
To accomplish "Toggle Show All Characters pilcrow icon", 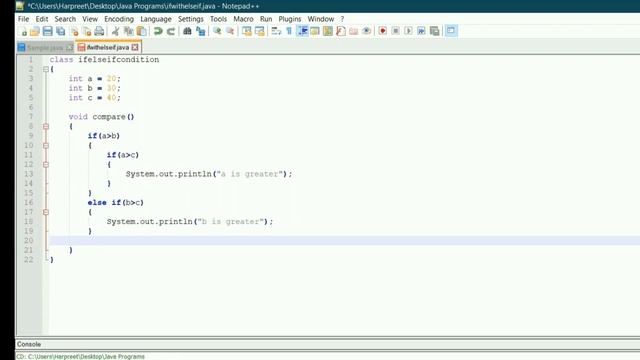I will [289, 31].
